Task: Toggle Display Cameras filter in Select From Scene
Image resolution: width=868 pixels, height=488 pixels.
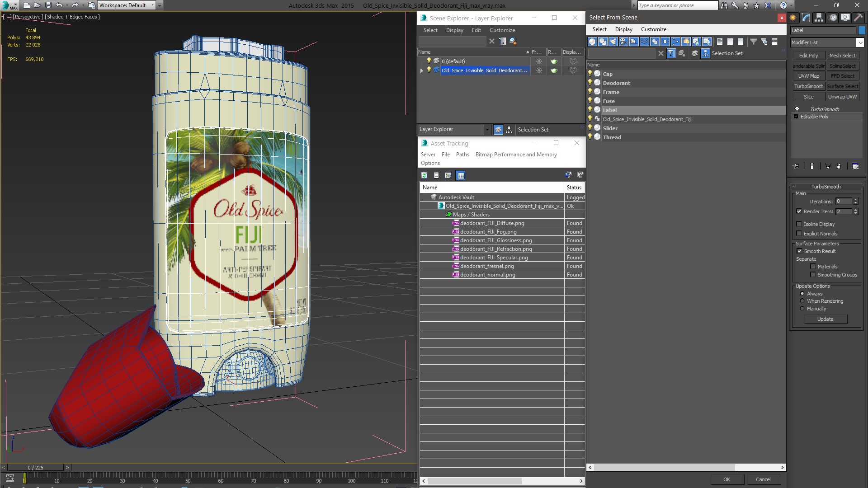Action: 623,42
